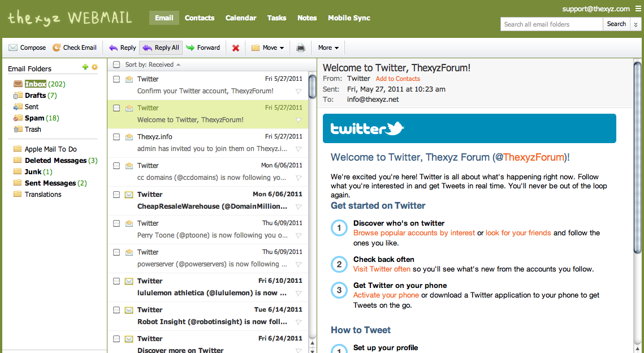Open folder settings gear icon
The image size is (644, 353).
click(95, 67)
